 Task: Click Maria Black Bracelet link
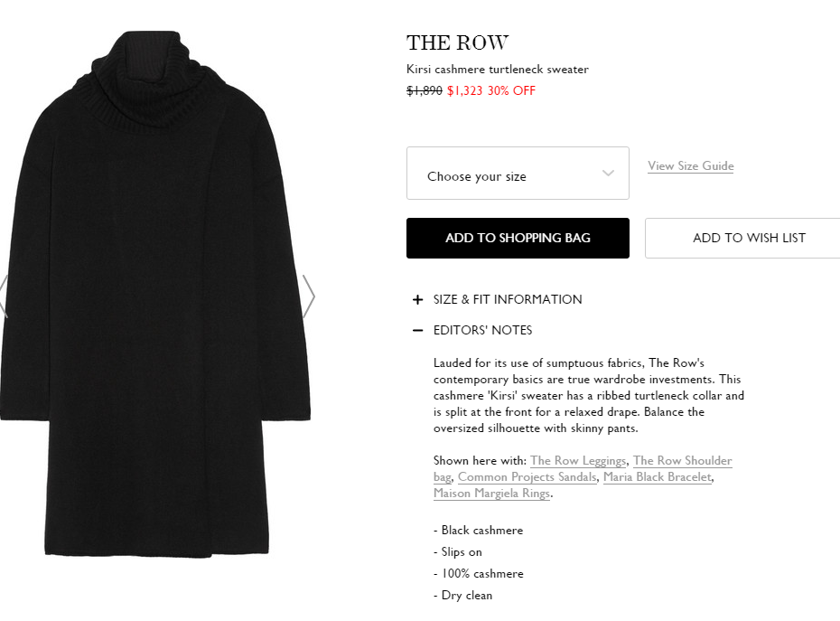click(658, 477)
